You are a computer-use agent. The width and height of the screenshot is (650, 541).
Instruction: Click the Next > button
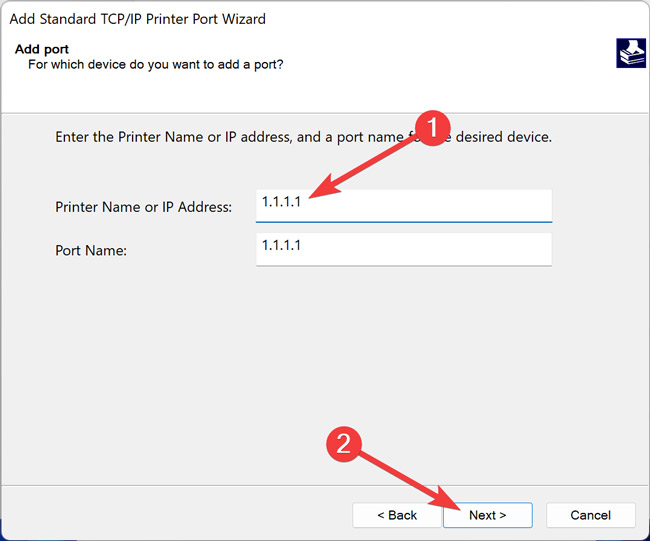(x=488, y=515)
